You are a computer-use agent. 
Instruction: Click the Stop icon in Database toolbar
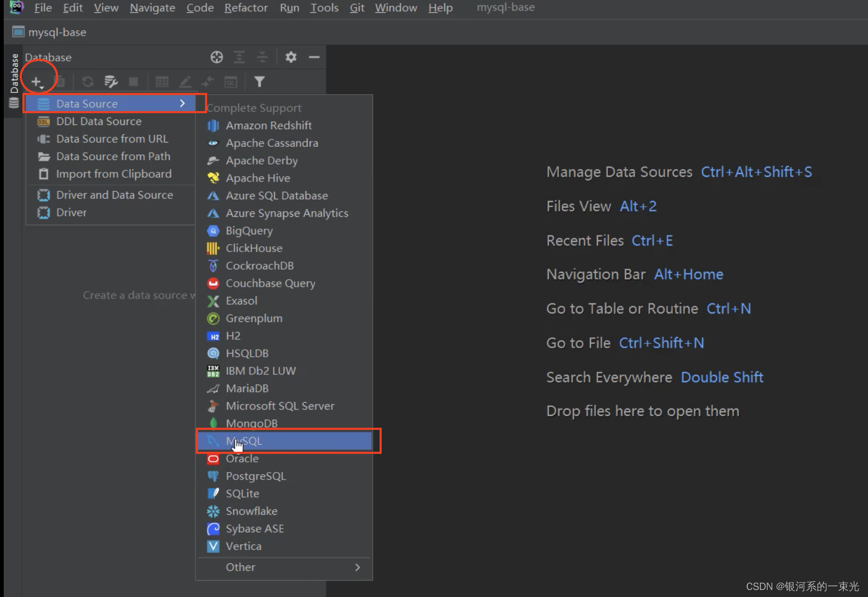(133, 82)
